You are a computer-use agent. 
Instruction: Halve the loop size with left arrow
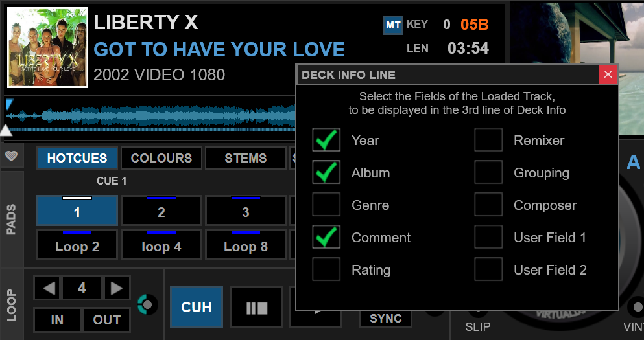tap(47, 288)
